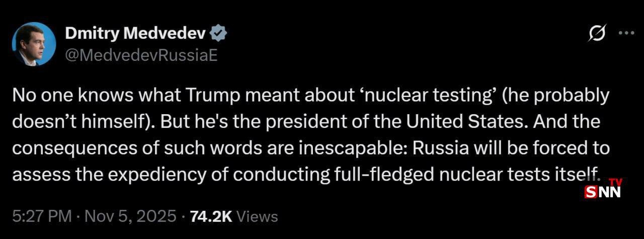Click the small red TV label above SNN
644x239 pixels.
616,182
